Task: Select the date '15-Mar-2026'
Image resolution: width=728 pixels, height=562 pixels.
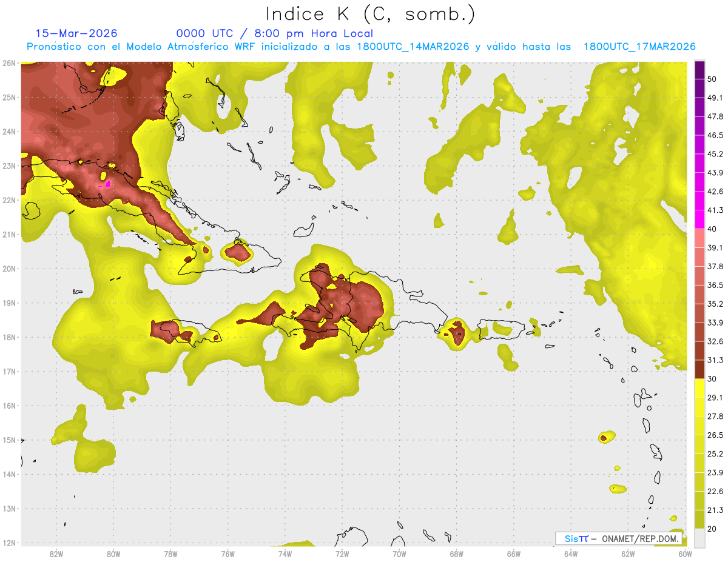Action: click(76, 33)
